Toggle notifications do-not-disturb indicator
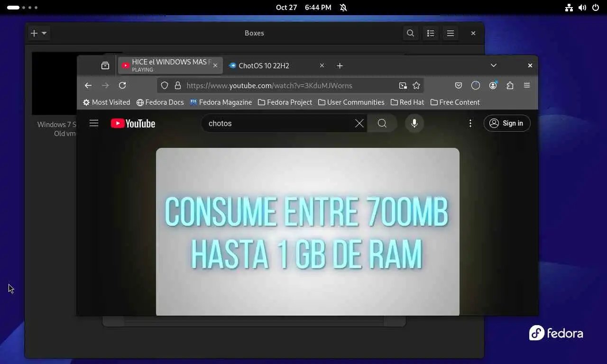 [343, 8]
